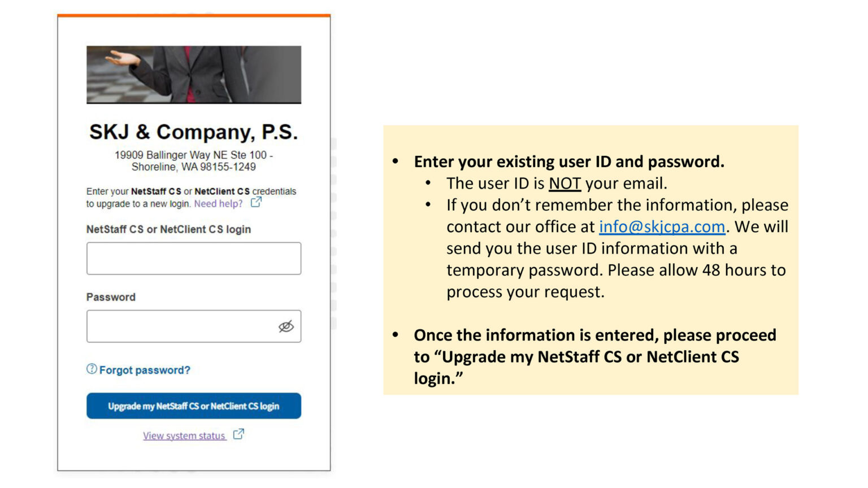Click the "Enter your existing user ID and password" bullet

tap(568, 162)
